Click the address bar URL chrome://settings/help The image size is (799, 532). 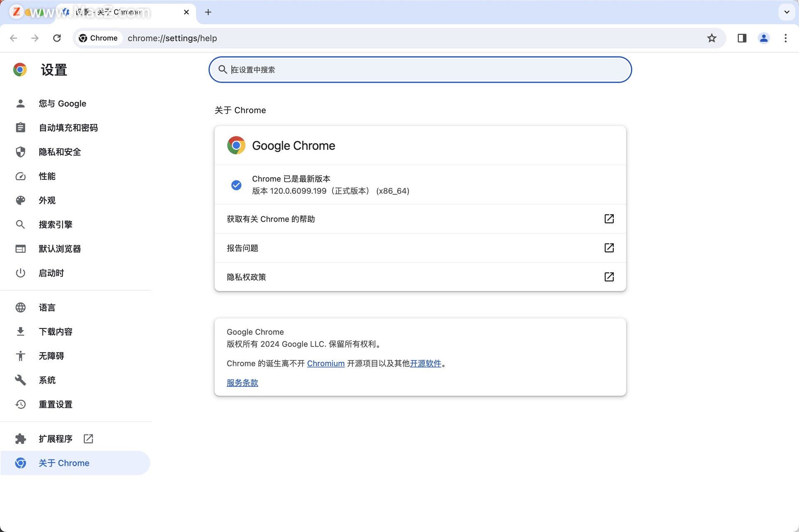click(x=172, y=38)
